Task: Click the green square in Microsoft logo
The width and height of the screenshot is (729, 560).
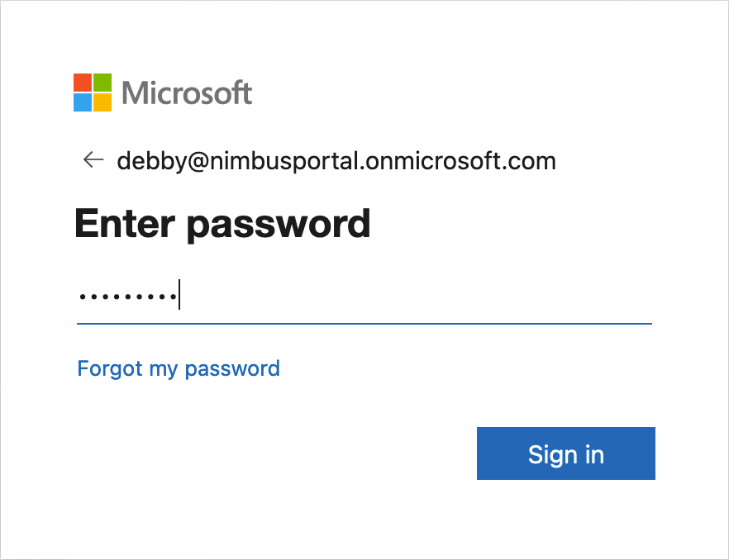Action: pyautogui.click(x=102, y=83)
